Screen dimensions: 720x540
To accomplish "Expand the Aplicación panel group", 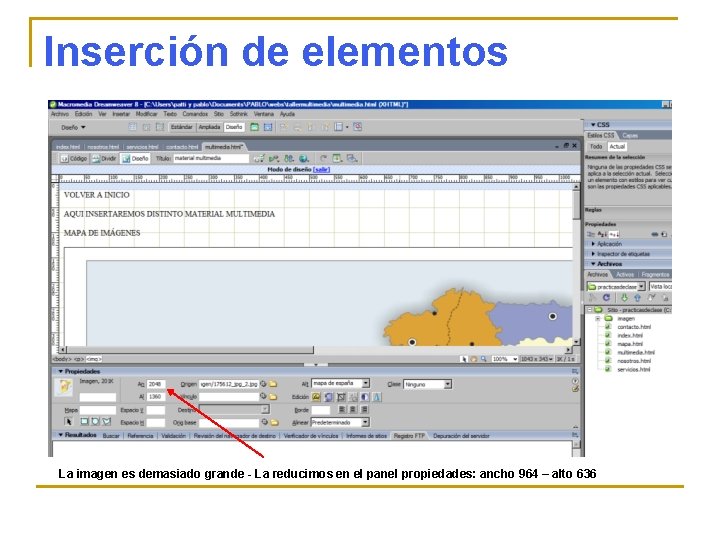I will (x=593, y=244).
